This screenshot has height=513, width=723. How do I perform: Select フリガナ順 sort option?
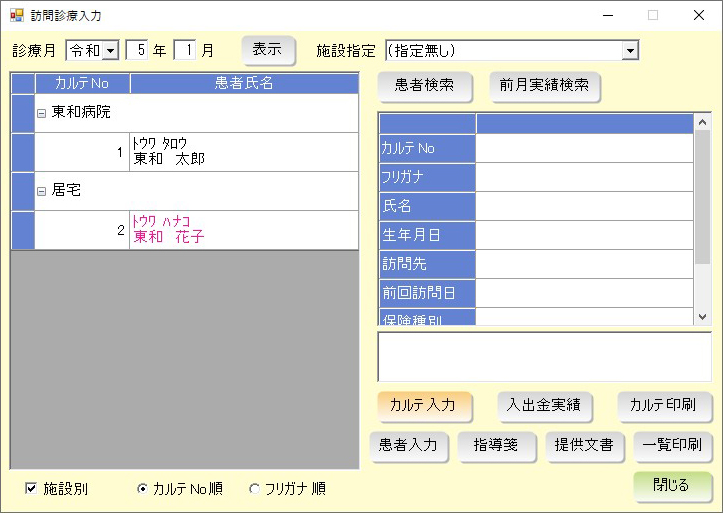(x=254, y=489)
